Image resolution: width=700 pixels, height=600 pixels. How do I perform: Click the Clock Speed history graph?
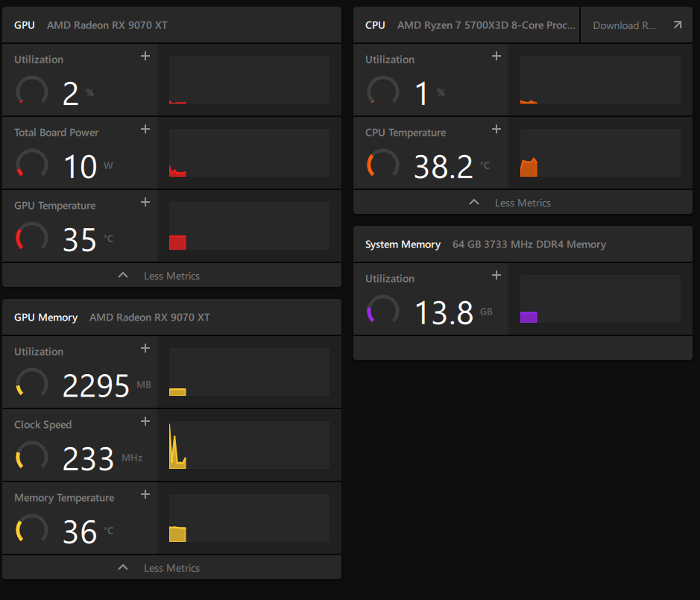(249, 445)
